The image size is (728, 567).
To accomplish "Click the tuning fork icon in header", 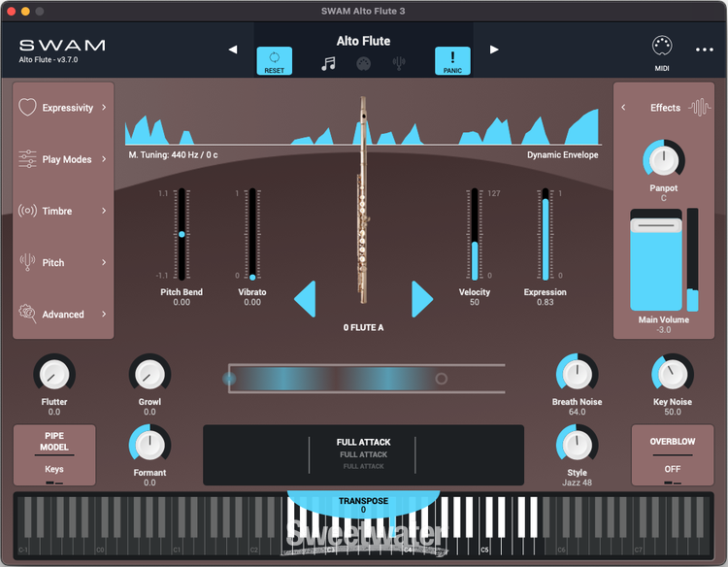I will [398, 63].
